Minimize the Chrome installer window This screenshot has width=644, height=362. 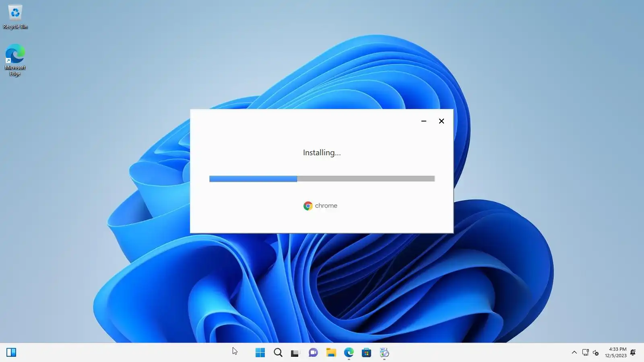click(x=424, y=121)
